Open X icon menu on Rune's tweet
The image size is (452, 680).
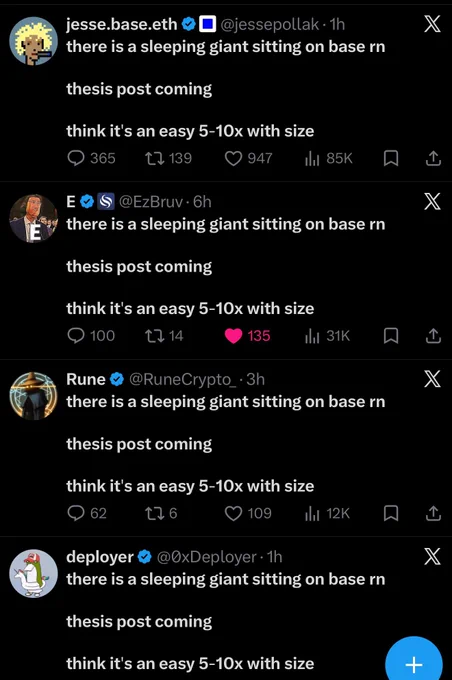pos(432,379)
